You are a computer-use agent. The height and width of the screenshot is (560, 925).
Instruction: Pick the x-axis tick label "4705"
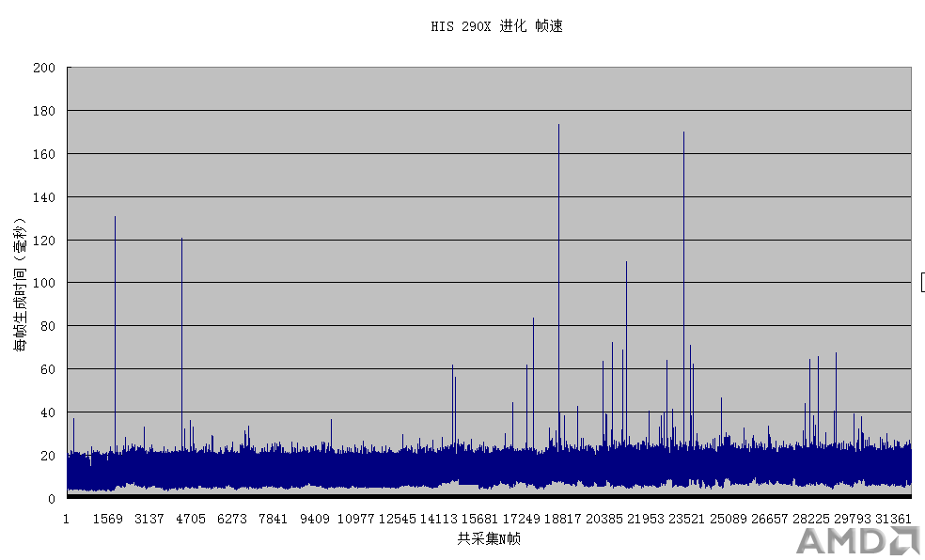[x=191, y=519]
